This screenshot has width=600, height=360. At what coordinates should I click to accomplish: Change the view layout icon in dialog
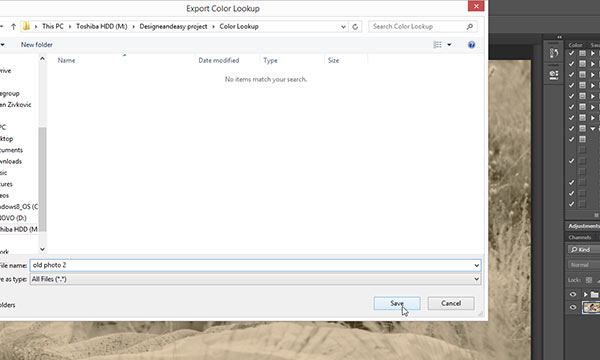(437, 45)
